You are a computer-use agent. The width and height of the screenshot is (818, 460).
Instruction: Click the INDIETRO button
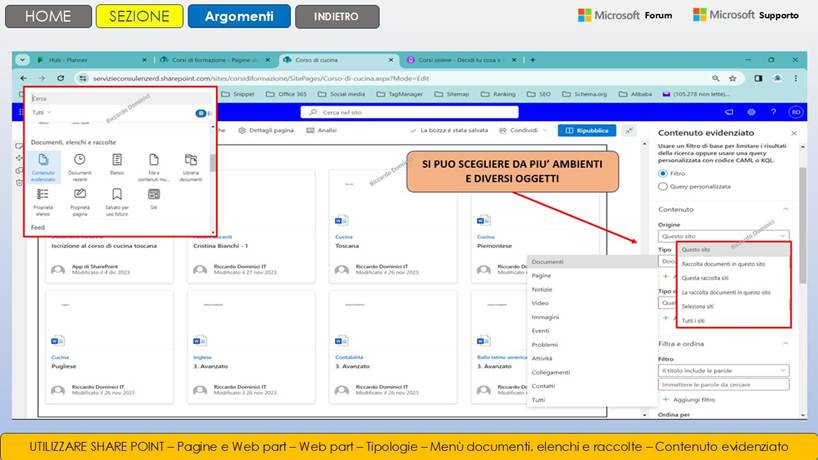point(336,17)
